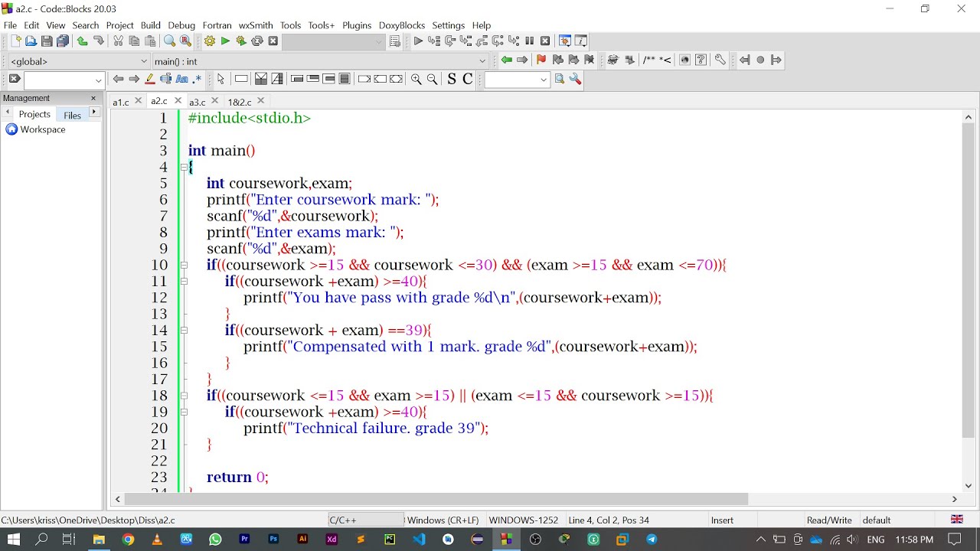Open the Build menu
The image size is (980, 551).
pos(151,25)
